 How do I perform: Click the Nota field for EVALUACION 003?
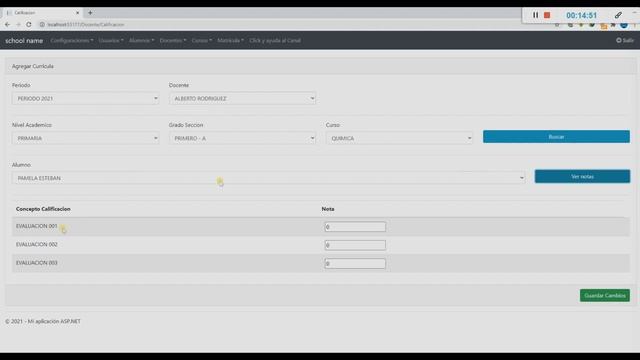[x=355, y=264]
